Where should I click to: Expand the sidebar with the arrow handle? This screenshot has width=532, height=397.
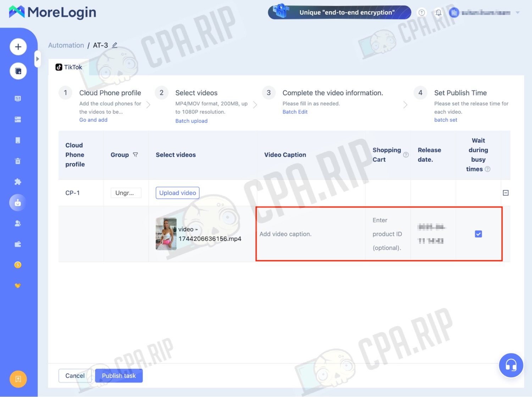coord(37,59)
